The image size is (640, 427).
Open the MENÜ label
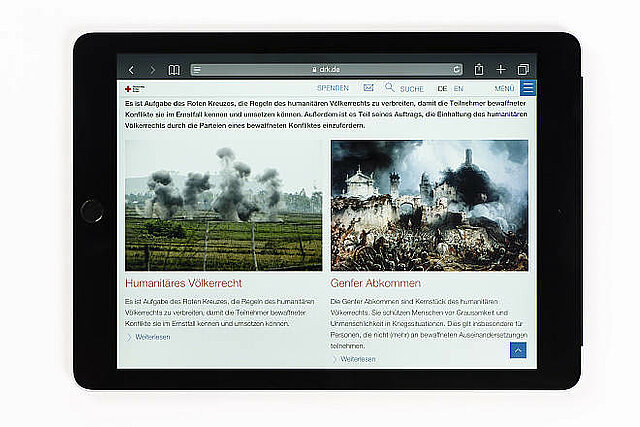[x=504, y=89]
